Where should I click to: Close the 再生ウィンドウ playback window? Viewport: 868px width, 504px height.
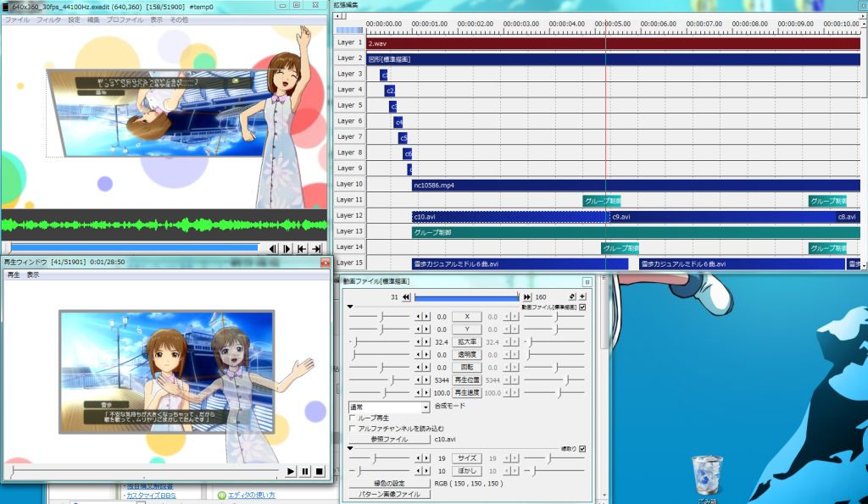pyautogui.click(x=325, y=263)
